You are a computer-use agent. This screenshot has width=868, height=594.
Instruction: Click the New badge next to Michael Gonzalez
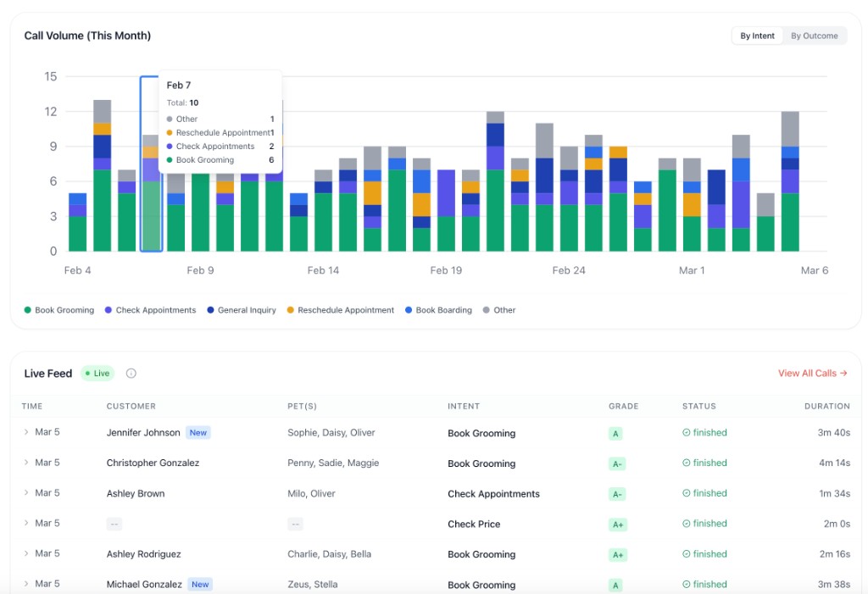199,585
